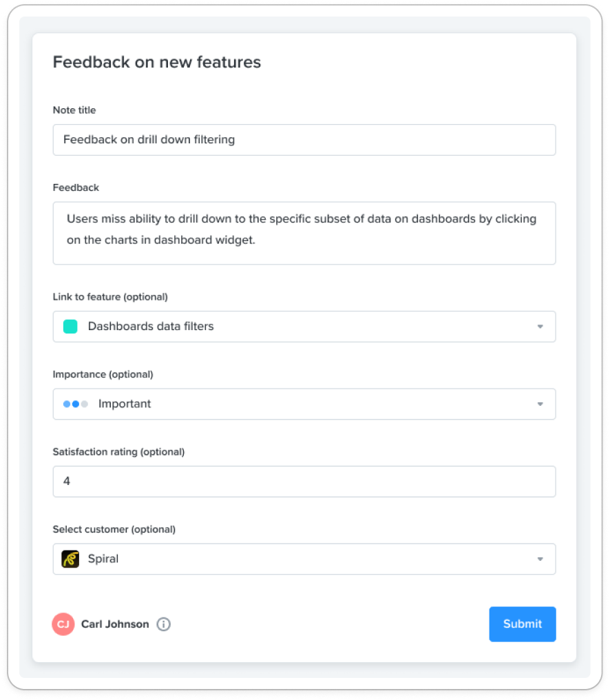Click the Important priority dots icon
This screenshot has height=700, width=610.
76,404
